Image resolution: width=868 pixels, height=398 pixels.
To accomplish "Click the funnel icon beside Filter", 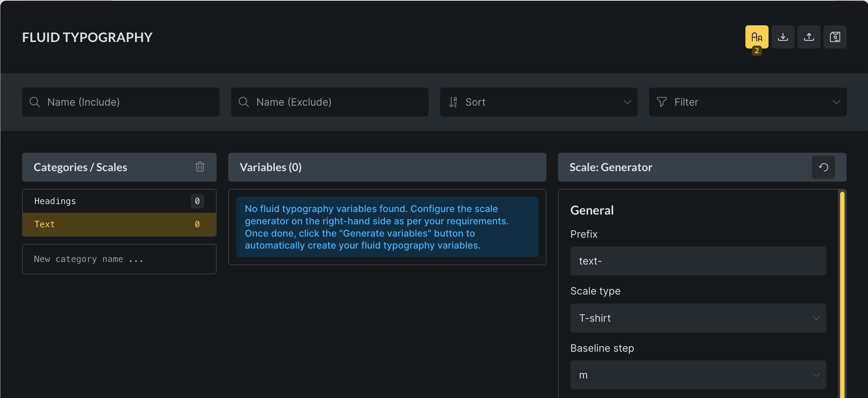I will pyautogui.click(x=661, y=102).
